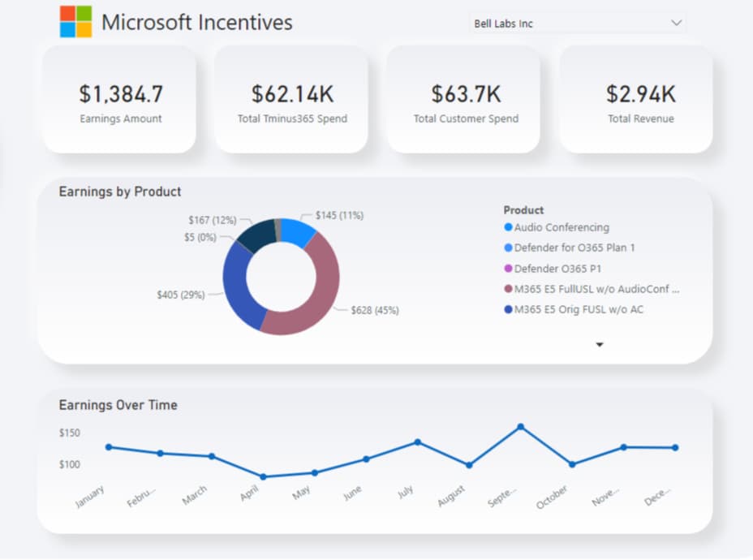Click the November data point on line chart

(x=623, y=447)
